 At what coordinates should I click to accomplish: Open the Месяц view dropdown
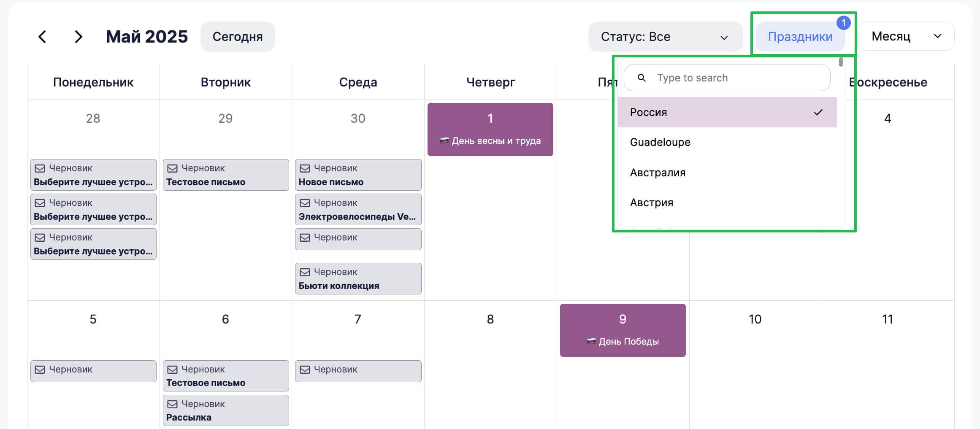[906, 36]
